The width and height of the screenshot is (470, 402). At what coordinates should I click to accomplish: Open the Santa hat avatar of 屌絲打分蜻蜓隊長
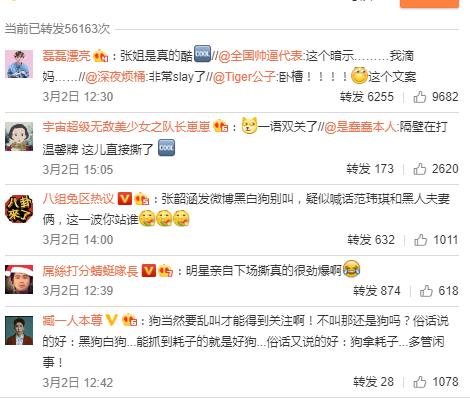(x=19, y=279)
